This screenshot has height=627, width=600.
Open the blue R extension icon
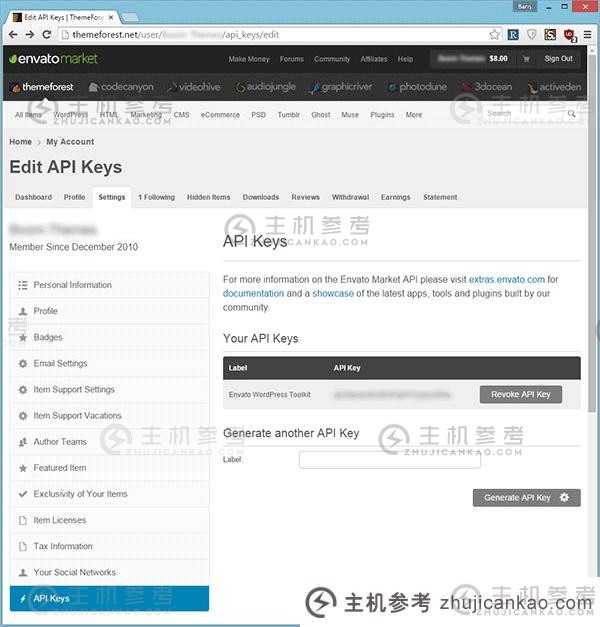point(513,35)
